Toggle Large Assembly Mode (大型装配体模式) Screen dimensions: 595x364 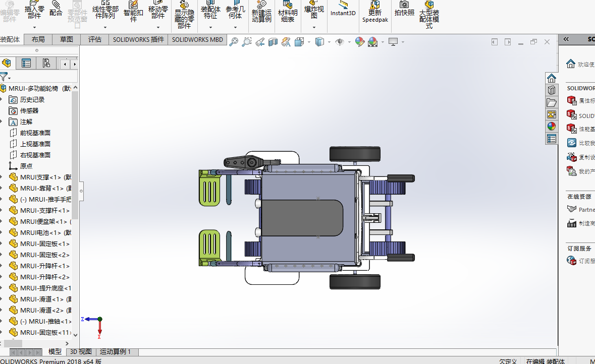point(429,15)
